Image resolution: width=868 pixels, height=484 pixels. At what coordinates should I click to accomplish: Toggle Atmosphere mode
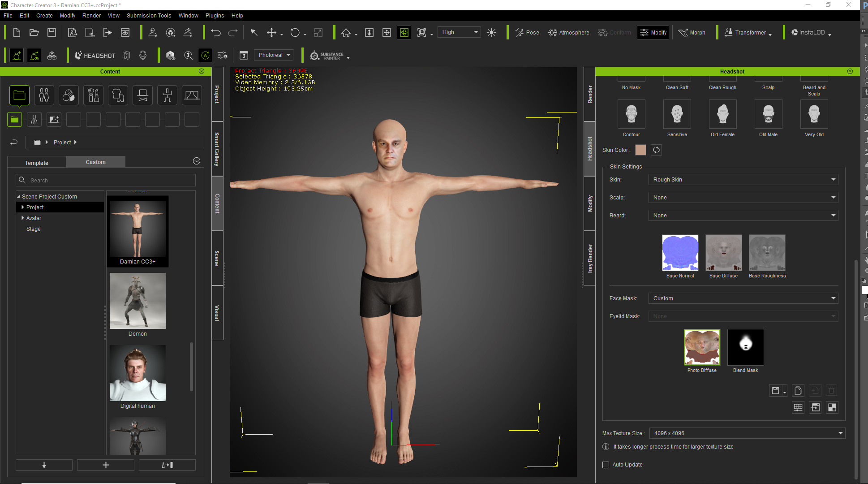(569, 32)
